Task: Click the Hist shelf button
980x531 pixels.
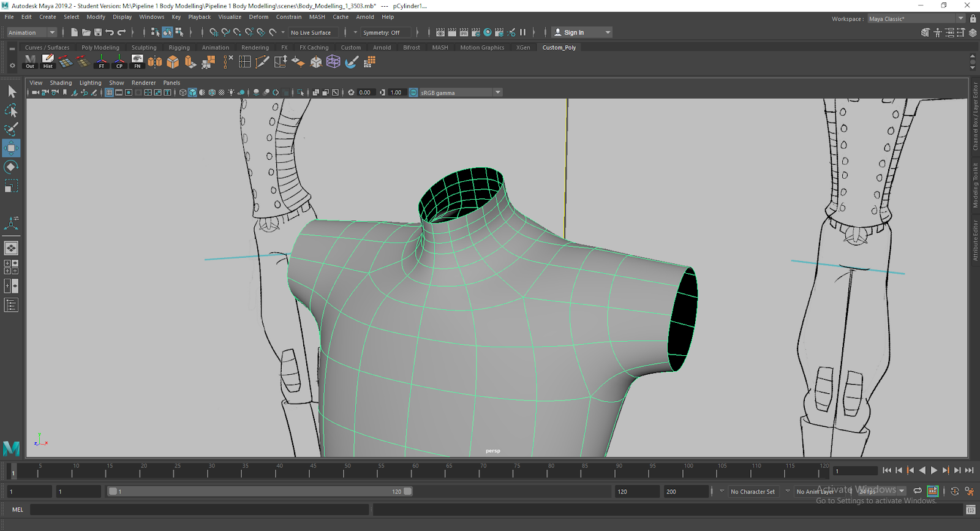Action: tap(48, 61)
